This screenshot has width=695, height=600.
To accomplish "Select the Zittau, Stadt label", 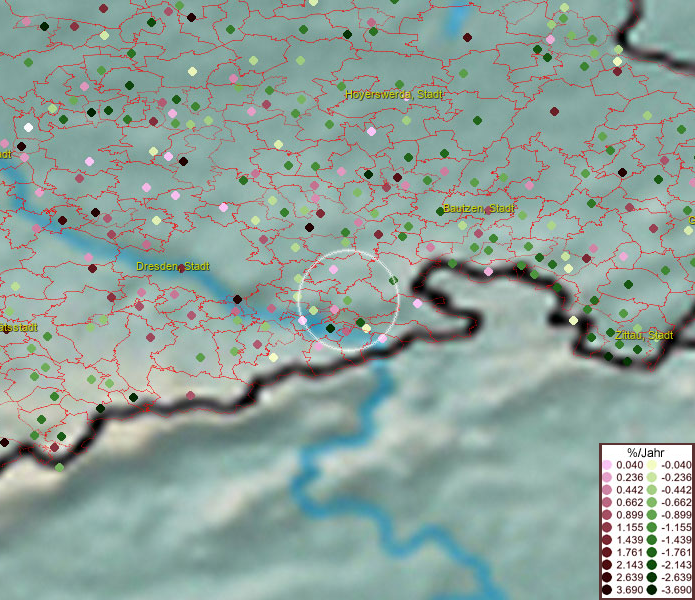I will tap(644, 335).
